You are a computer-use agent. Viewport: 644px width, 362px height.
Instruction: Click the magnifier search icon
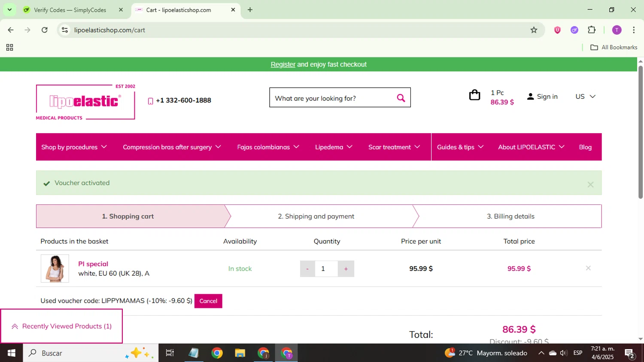[401, 98]
